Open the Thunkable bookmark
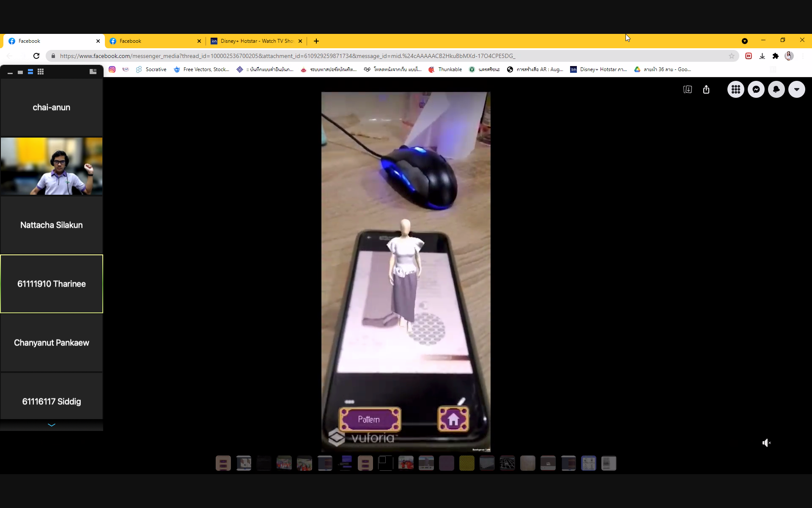This screenshot has height=508, width=812. (x=445, y=69)
